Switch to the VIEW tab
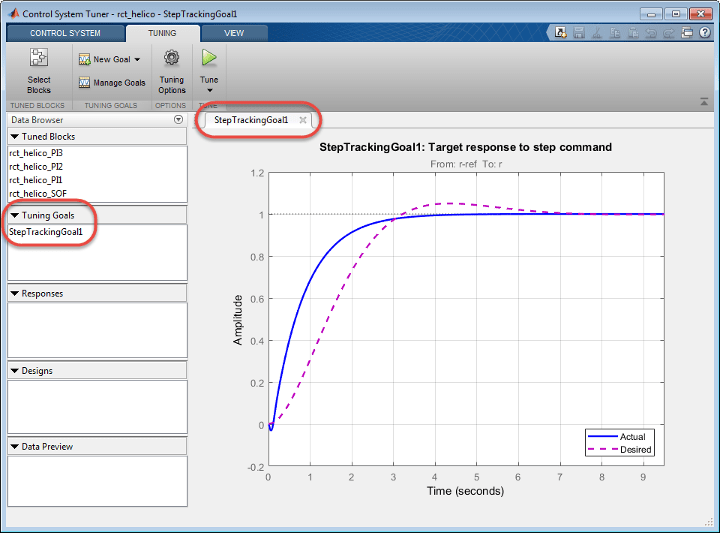 click(234, 33)
